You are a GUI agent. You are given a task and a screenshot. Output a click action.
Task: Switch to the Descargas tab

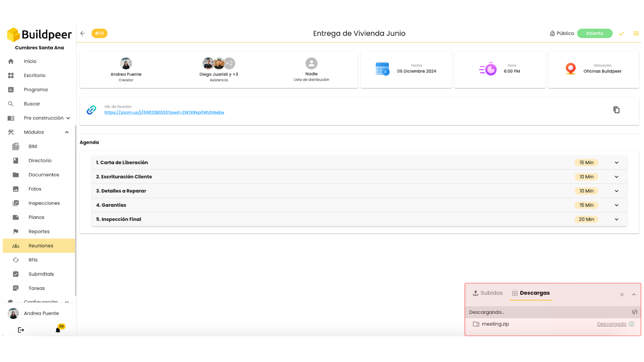pyautogui.click(x=531, y=293)
